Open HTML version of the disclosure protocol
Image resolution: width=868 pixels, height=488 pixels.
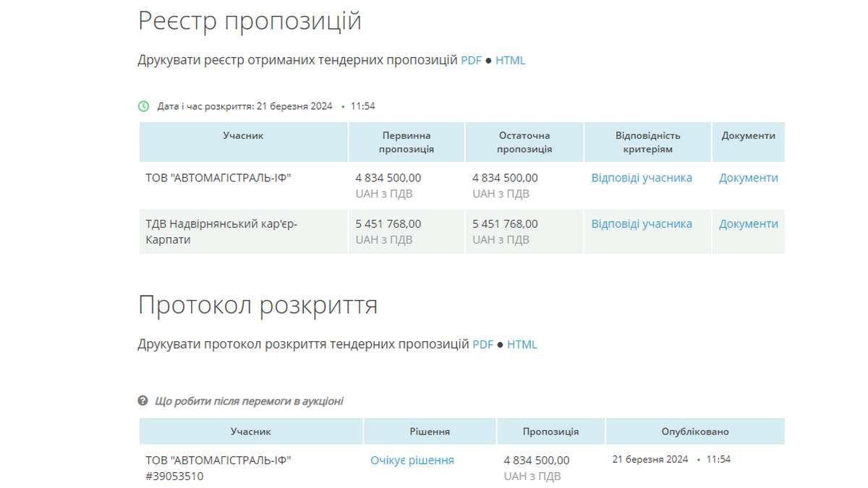pyautogui.click(x=522, y=344)
